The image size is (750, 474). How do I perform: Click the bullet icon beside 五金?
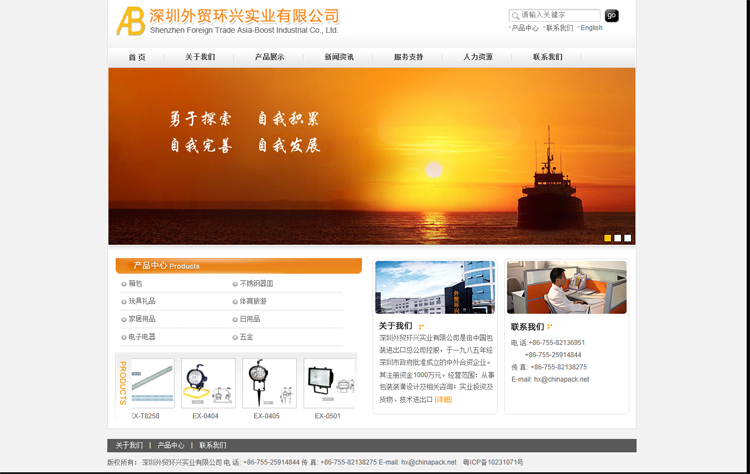(235, 337)
